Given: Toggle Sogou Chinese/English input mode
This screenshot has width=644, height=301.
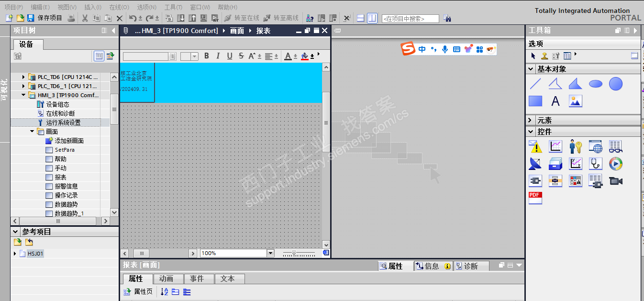Looking at the screenshot, I should [x=422, y=49].
